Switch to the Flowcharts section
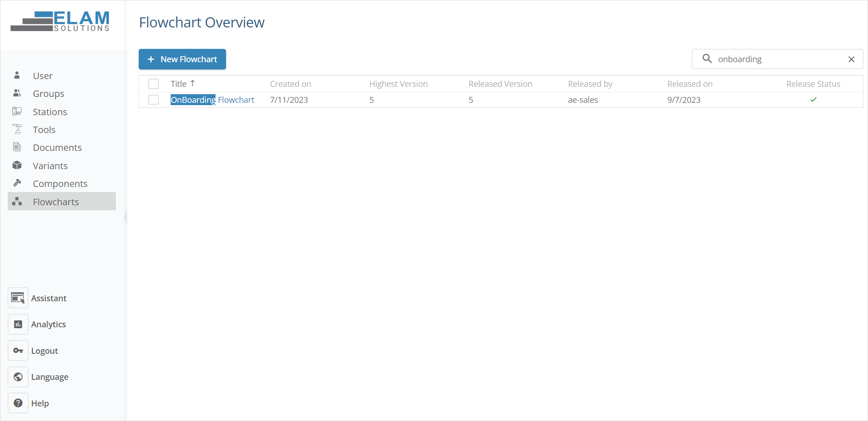The width and height of the screenshot is (868, 421). click(x=56, y=201)
